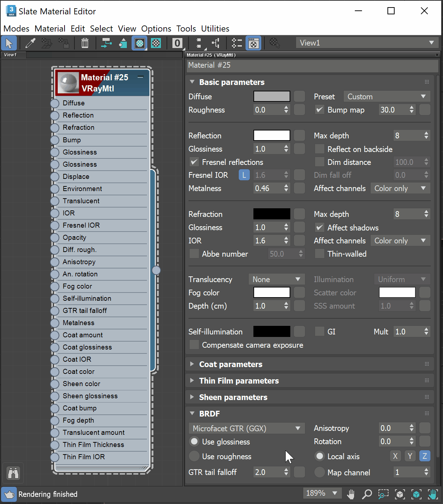Click the Show Background in Preview icon

tap(156, 43)
